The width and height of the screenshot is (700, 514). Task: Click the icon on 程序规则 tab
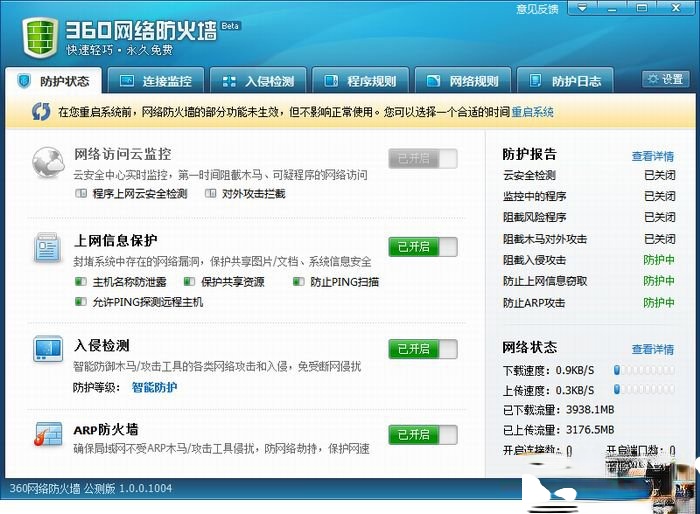331,81
